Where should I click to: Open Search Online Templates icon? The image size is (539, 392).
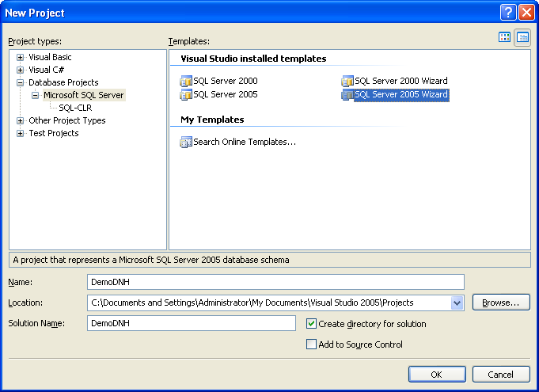point(186,142)
